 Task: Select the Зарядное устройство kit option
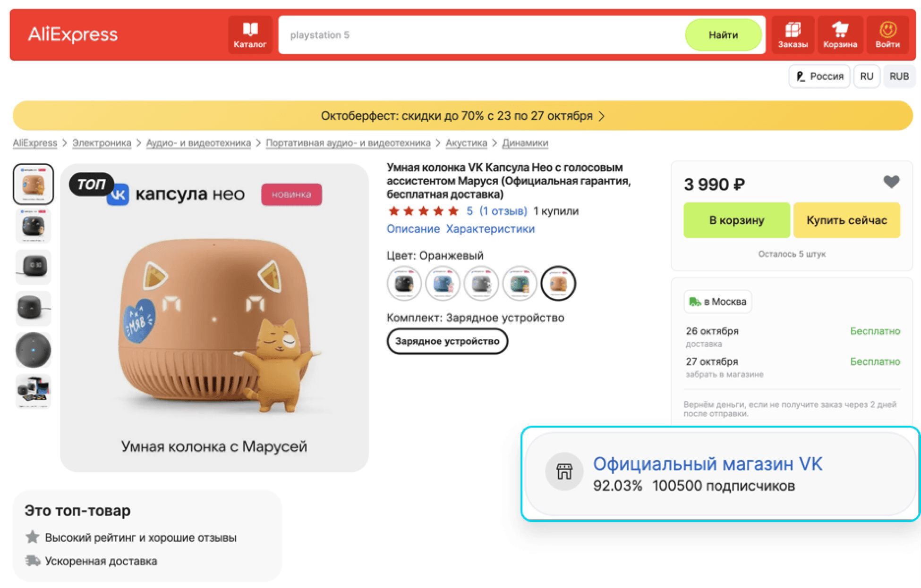click(447, 341)
